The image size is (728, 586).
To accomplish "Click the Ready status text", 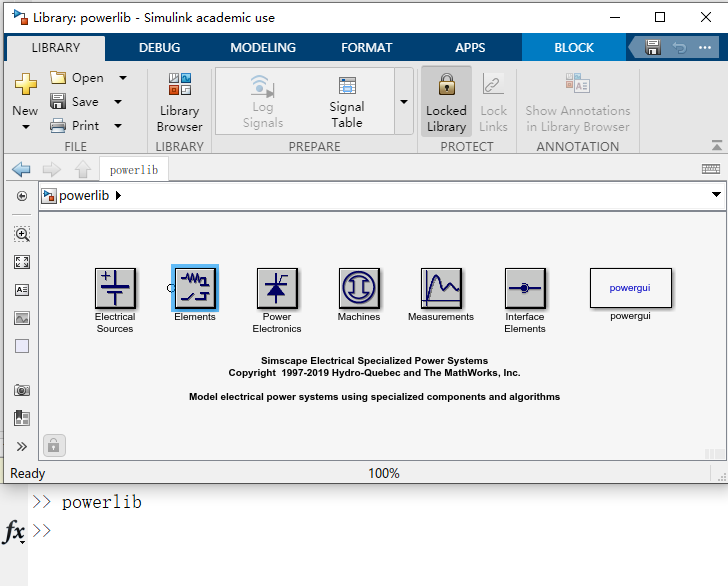I will click(28, 473).
